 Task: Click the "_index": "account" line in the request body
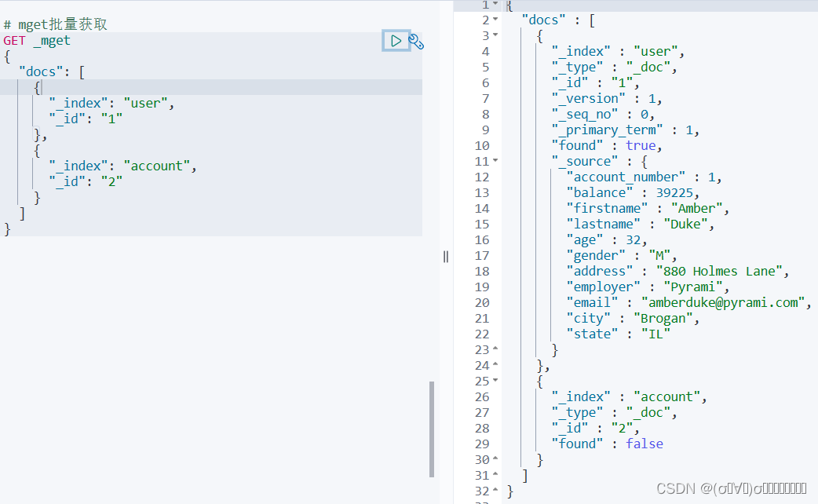click(x=122, y=166)
